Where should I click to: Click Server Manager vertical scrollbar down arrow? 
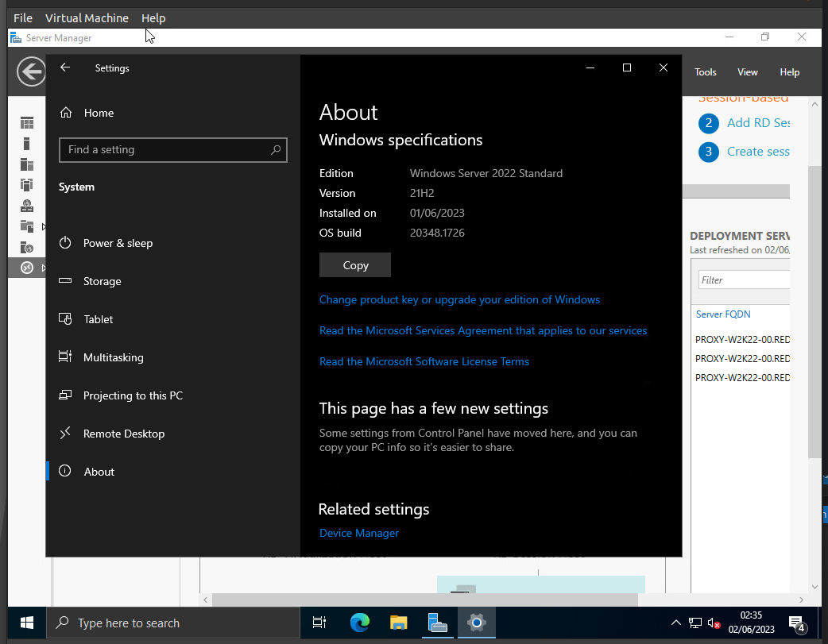(814, 587)
